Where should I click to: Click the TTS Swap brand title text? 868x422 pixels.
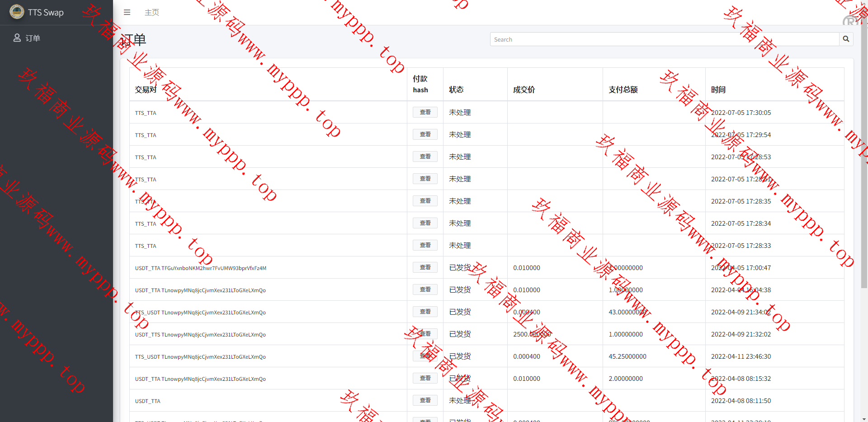[x=46, y=13]
